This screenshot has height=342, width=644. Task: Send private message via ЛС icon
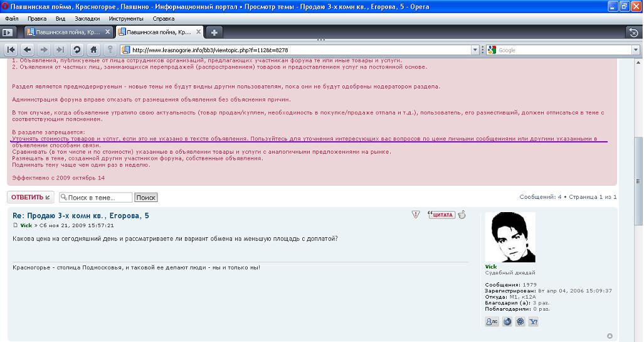tap(492, 322)
